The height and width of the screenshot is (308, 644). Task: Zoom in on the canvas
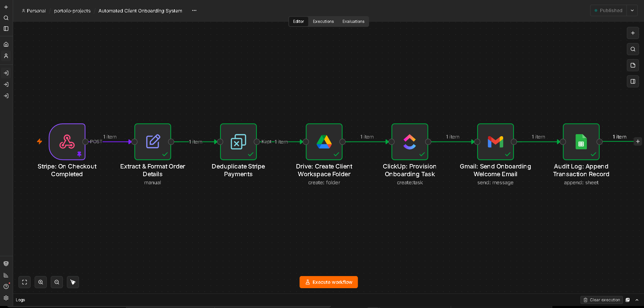41,282
